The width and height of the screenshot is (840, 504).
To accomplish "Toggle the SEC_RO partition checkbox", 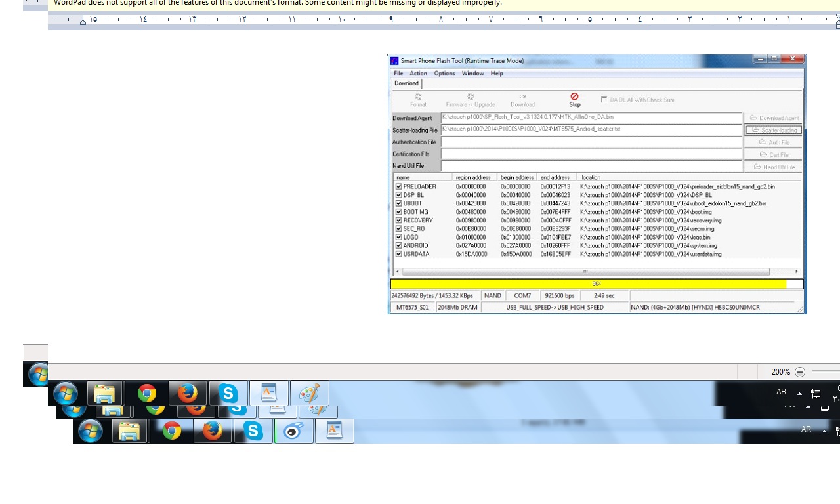I will pyautogui.click(x=398, y=228).
